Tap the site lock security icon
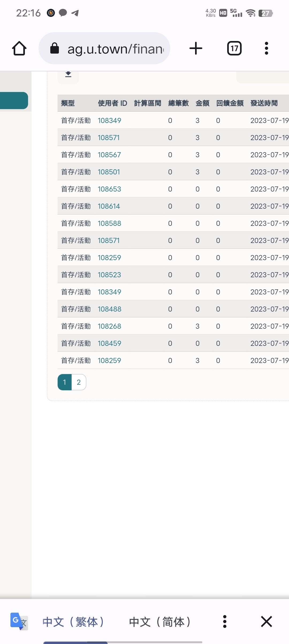Viewport: 289px width, 644px height. pyautogui.click(x=55, y=48)
